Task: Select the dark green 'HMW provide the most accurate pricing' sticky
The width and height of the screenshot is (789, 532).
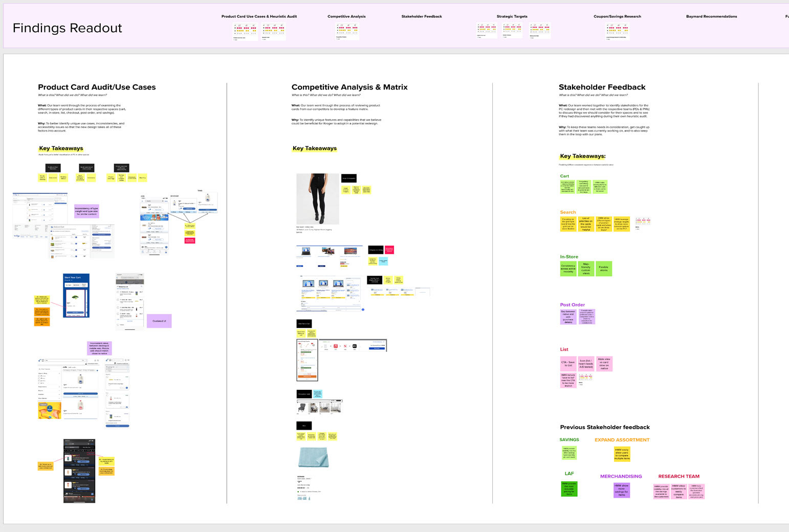Action: pos(569,489)
